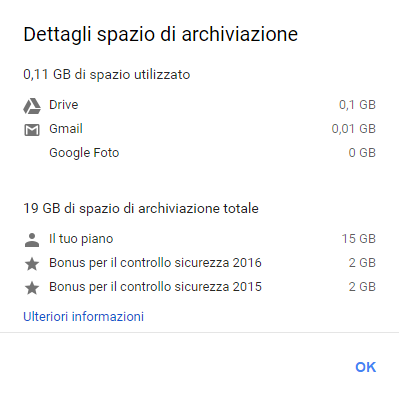Click the Il tuo piano label

coord(81,239)
